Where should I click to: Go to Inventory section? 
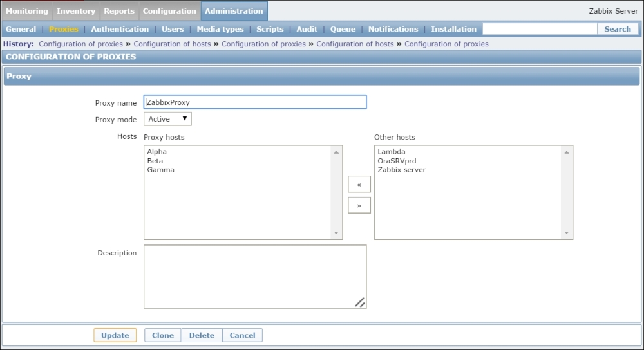(x=76, y=11)
